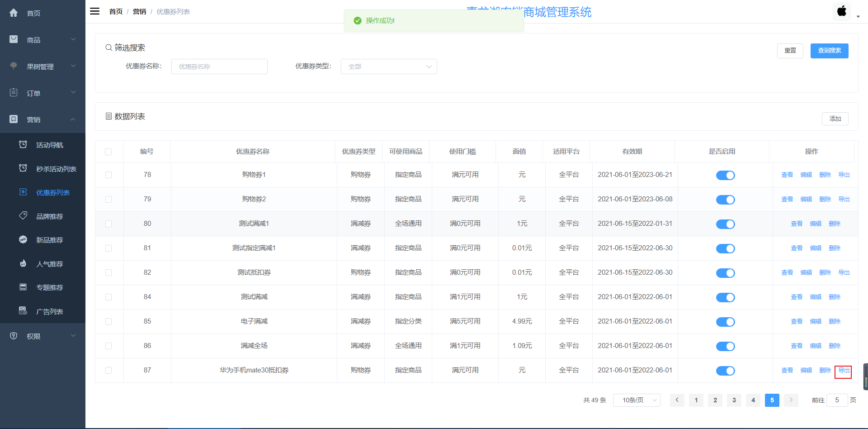Click the 重置 reset button
The width and height of the screenshot is (868, 429).
(x=790, y=51)
